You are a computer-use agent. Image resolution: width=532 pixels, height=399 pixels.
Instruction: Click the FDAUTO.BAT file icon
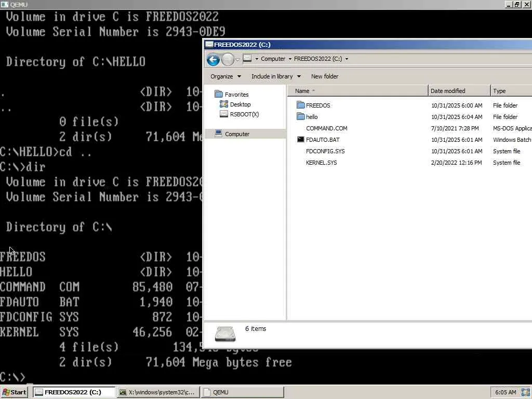click(x=301, y=139)
